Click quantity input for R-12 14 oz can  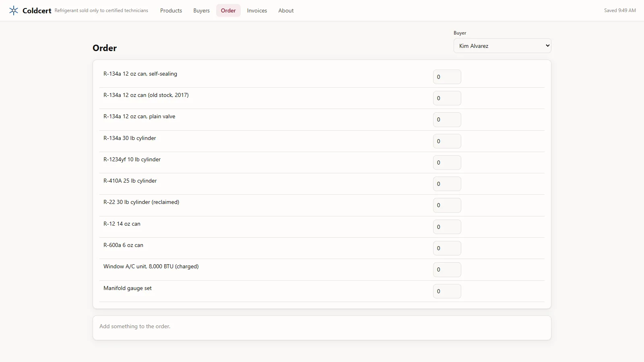(447, 227)
